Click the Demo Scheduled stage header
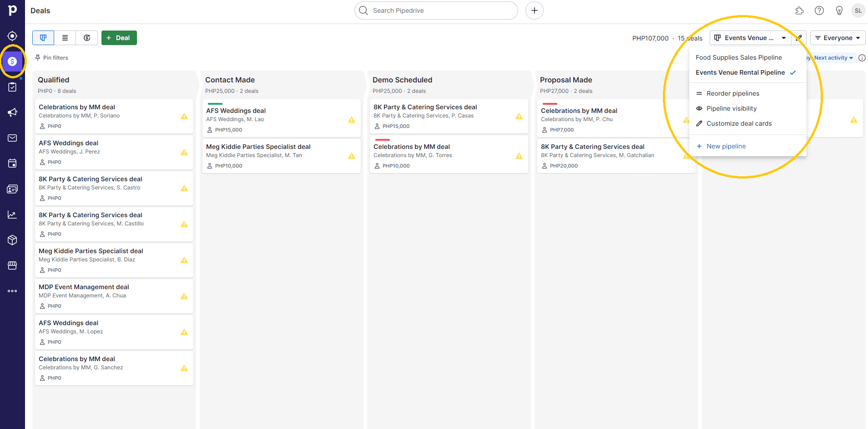Viewport: 868px width, 429px height. click(x=402, y=80)
